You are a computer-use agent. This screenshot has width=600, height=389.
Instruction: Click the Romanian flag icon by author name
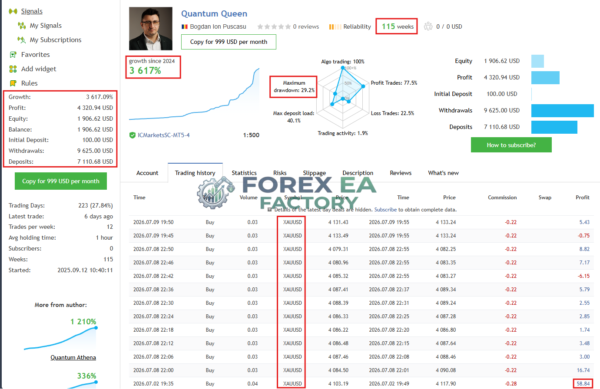[184, 27]
